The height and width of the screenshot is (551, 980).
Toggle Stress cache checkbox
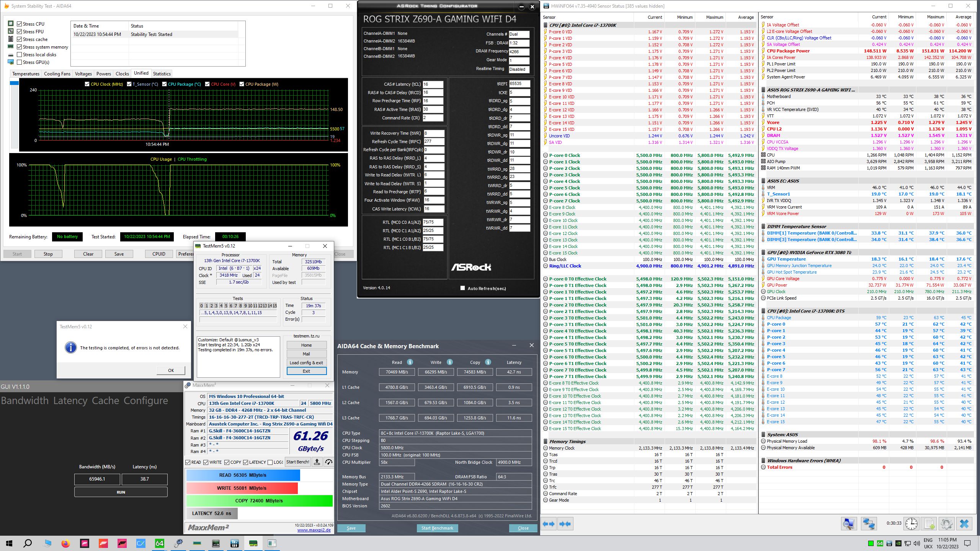[x=19, y=39]
